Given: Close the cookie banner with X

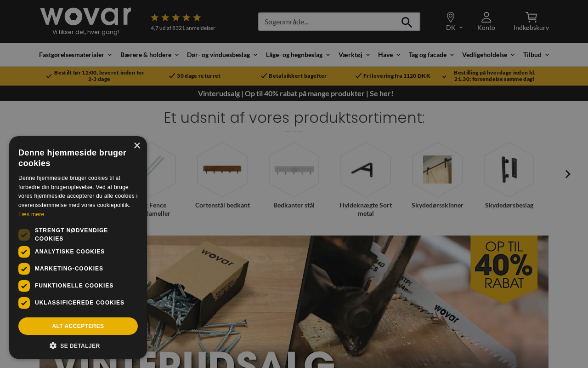Looking at the screenshot, I should tap(137, 145).
